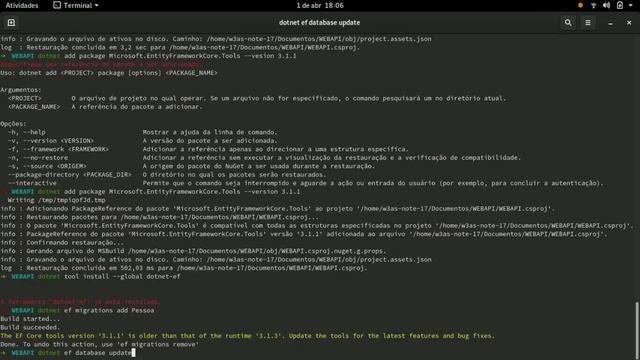Image resolution: width=640 pixels, height=360 pixels.
Task: Click the 'Confirmando restauração...' line
Action: point(62,242)
